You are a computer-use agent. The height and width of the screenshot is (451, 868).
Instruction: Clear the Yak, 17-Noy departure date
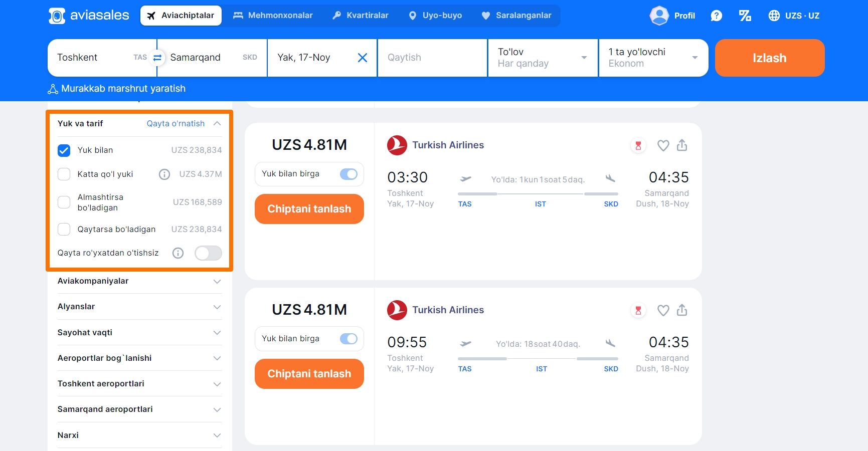(x=363, y=58)
